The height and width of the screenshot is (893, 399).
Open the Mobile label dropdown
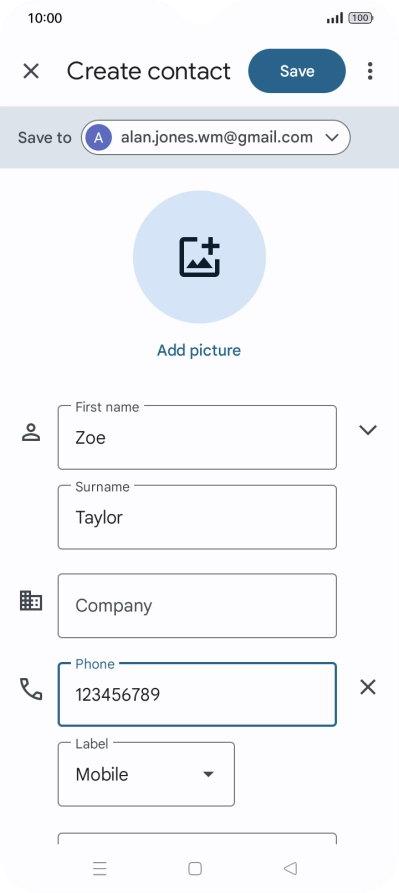tap(146, 774)
